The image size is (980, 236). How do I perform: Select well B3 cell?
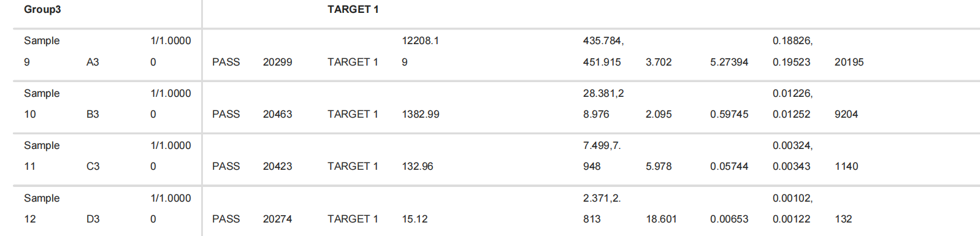pos(93,115)
